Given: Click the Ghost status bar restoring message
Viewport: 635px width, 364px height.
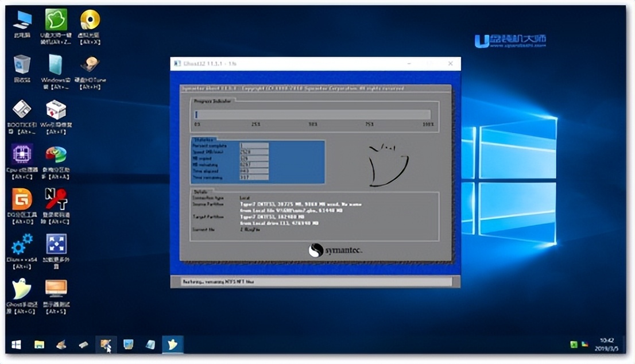Looking at the screenshot, I should pos(218,281).
